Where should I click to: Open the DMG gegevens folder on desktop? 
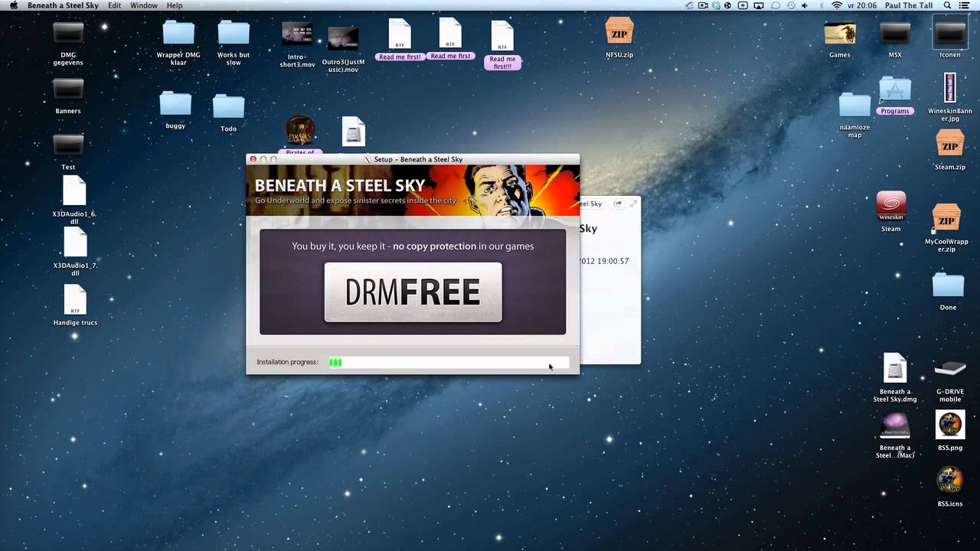pyautogui.click(x=68, y=33)
